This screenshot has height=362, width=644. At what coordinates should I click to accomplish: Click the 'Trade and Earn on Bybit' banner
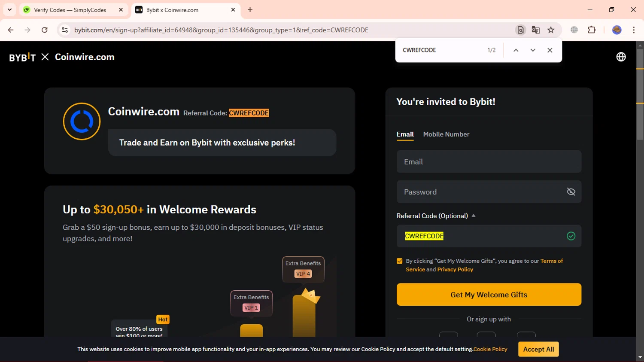point(222,143)
